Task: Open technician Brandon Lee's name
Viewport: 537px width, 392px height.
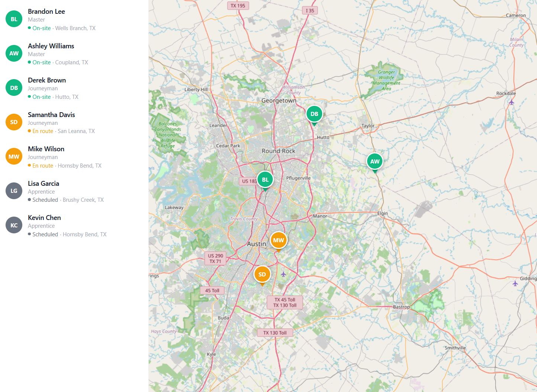Action: click(46, 12)
